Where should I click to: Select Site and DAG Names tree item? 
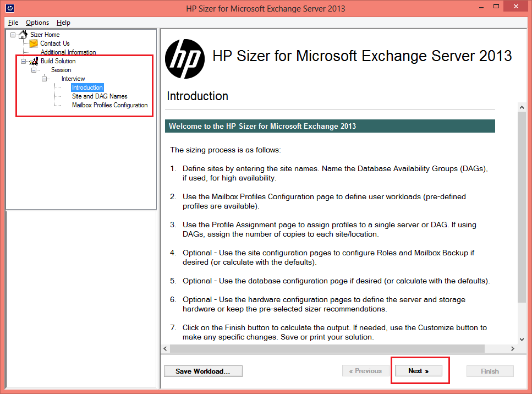pos(100,96)
